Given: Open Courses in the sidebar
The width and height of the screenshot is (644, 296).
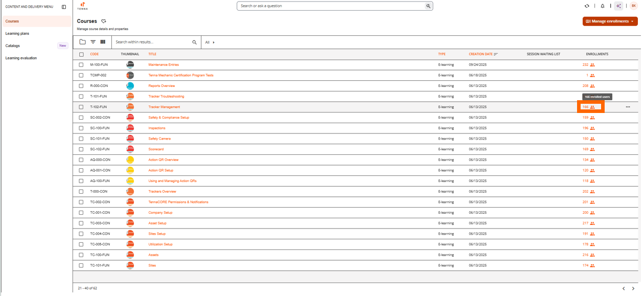Looking at the screenshot, I should [x=36, y=21].
